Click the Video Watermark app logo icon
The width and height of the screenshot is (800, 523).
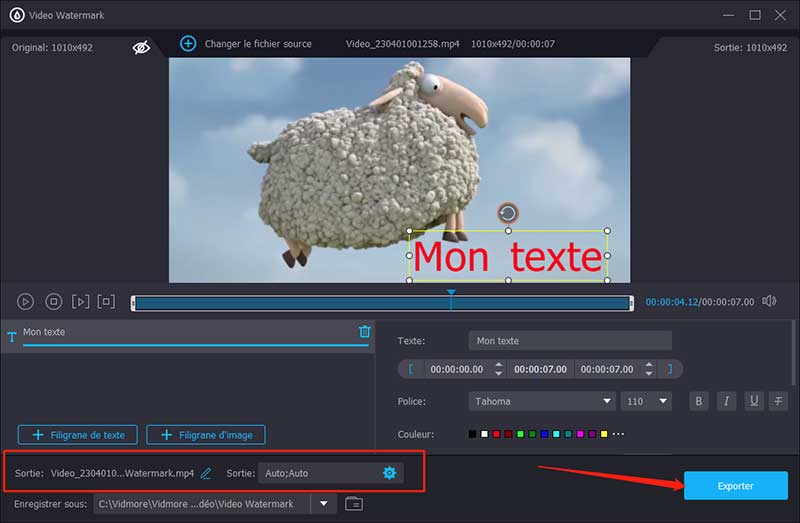pos(17,15)
